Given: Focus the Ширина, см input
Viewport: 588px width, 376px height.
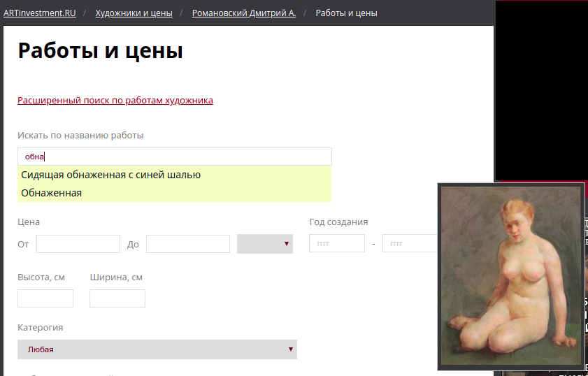Looking at the screenshot, I should (117, 298).
